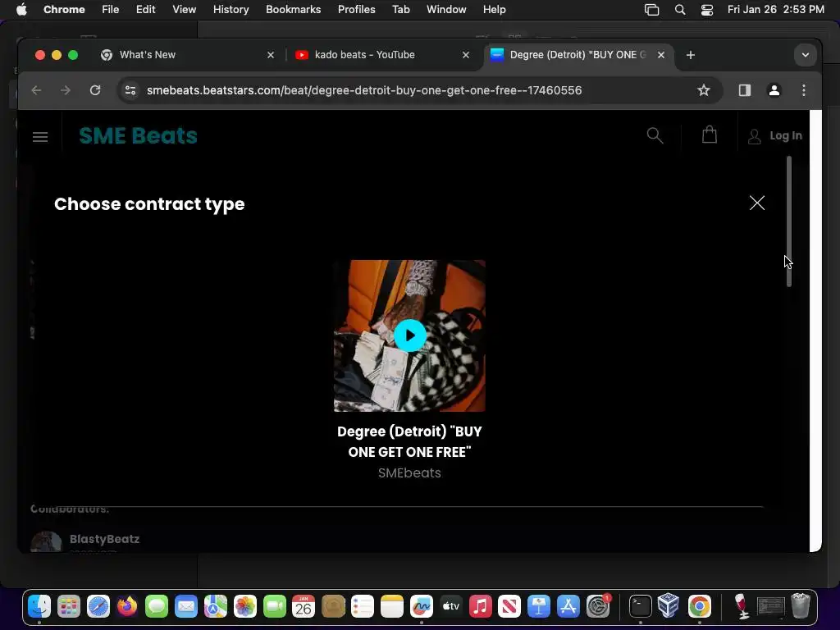The width and height of the screenshot is (840, 630).
Task: Open the search magnifier on SME Beats
Action: pyautogui.click(x=655, y=135)
